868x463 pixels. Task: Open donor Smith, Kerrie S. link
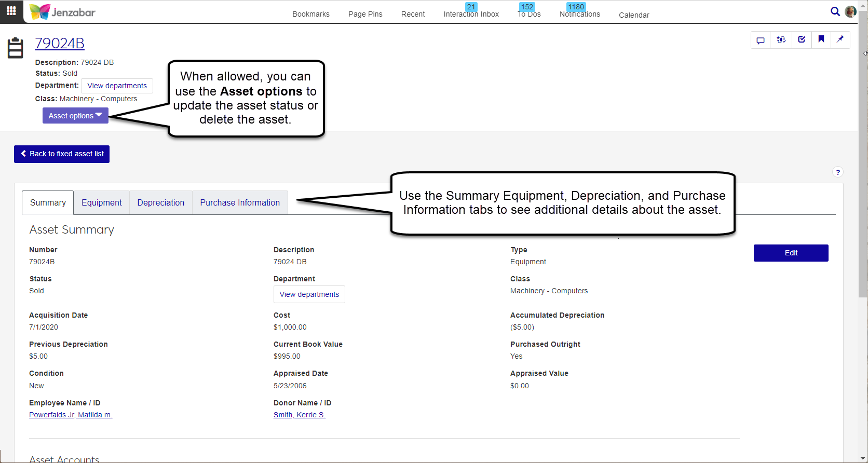click(x=299, y=415)
